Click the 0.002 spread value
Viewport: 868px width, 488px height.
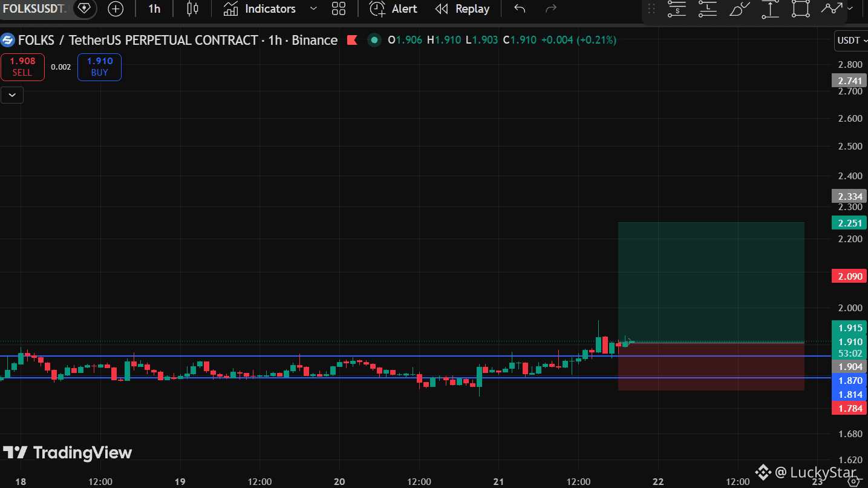coord(60,67)
